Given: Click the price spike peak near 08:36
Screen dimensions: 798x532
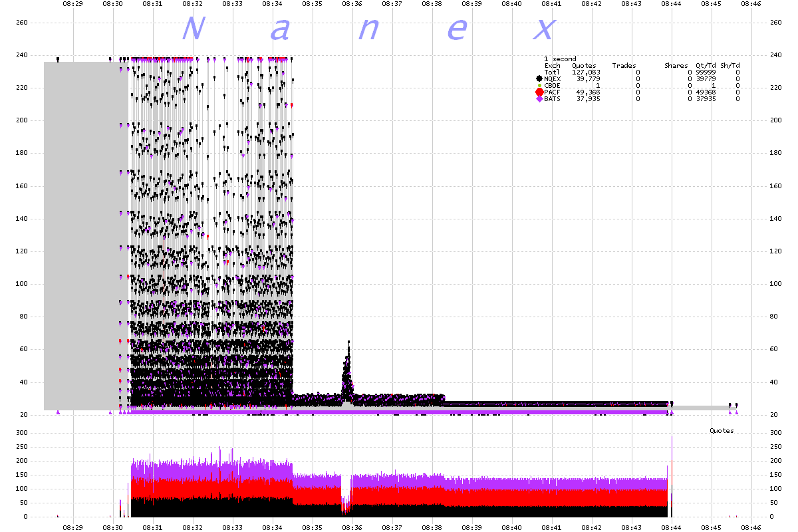Looking at the screenshot, I should (x=348, y=344).
